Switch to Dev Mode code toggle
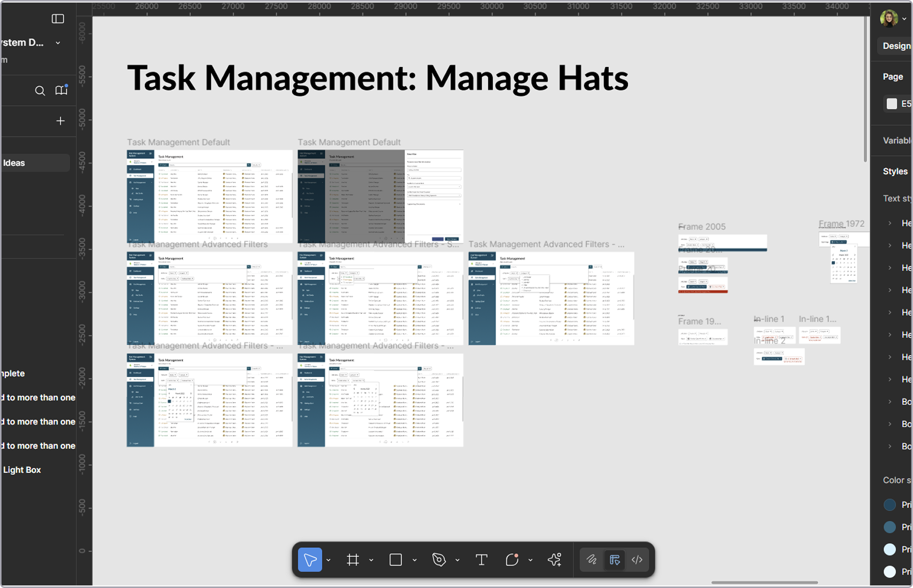Viewport: 913px width, 588px height. coord(637,560)
